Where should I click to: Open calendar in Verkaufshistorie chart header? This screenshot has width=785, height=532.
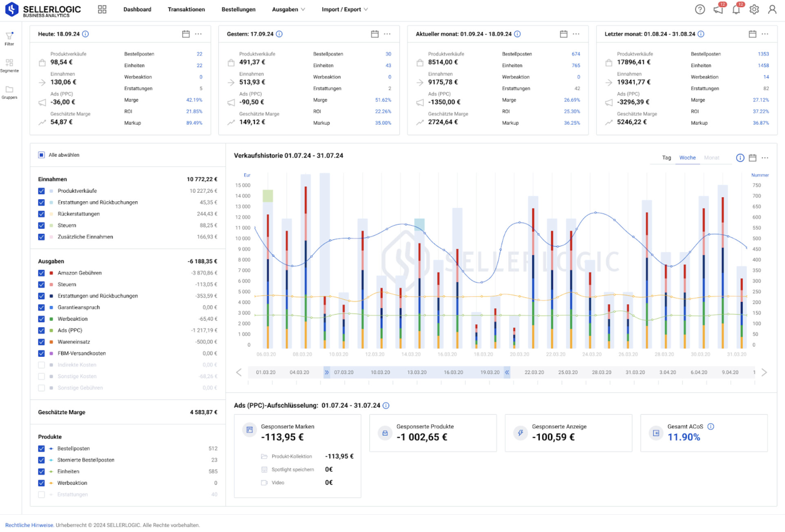click(752, 158)
